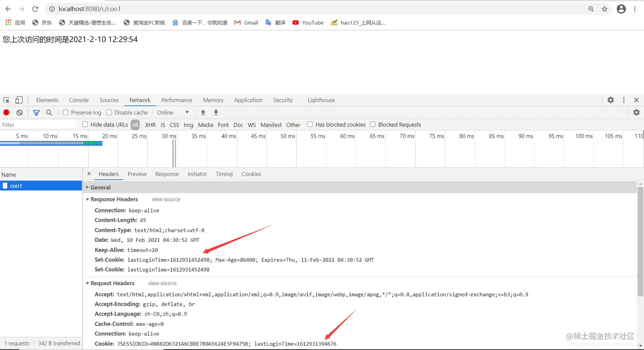Open the 应用 apps shortcut
This screenshot has height=350, width=644.
(15, 23)
